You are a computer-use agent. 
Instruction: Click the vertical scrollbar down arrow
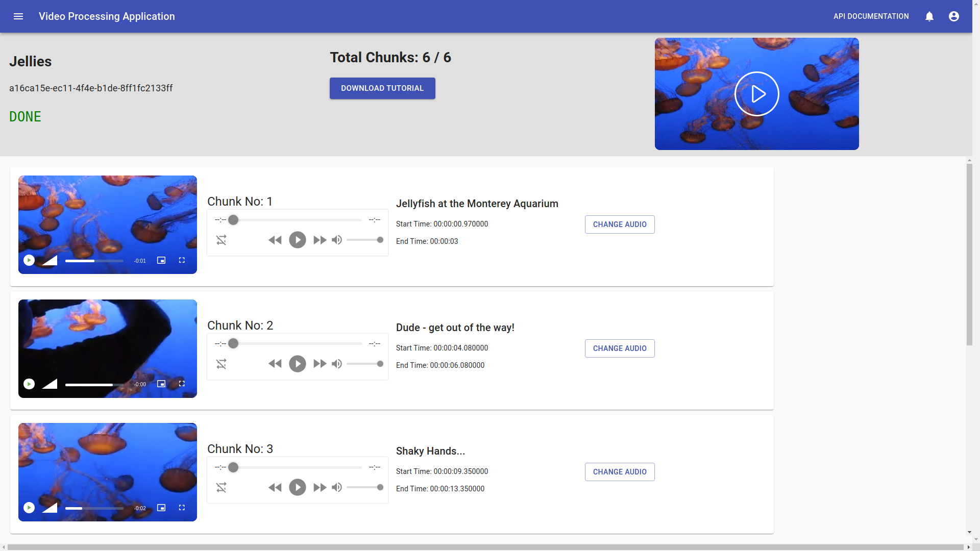(x=969, y=532)
